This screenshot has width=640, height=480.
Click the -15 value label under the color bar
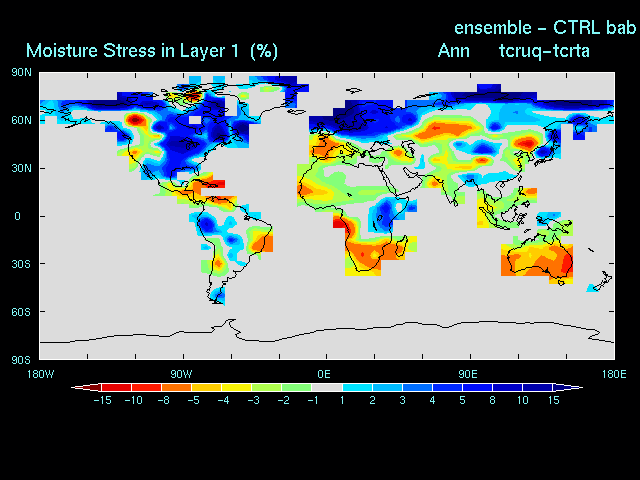coord(101,400)
